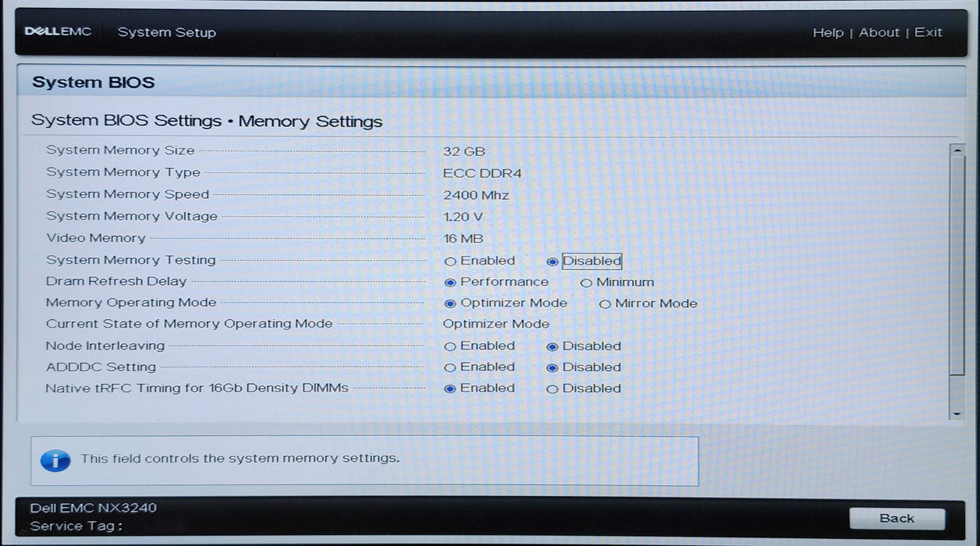Click the vertical scrollbar track
The image size is (980, 546).
(x=957, y=282)
